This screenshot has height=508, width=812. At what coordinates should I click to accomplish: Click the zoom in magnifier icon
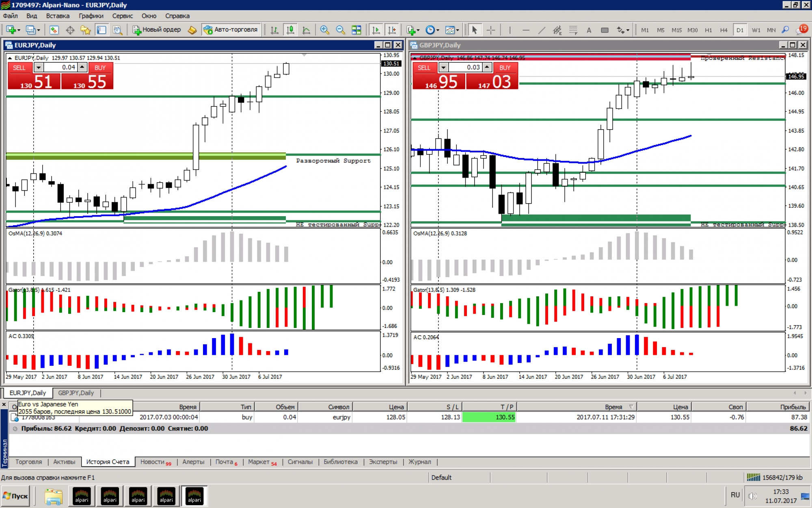324,30
